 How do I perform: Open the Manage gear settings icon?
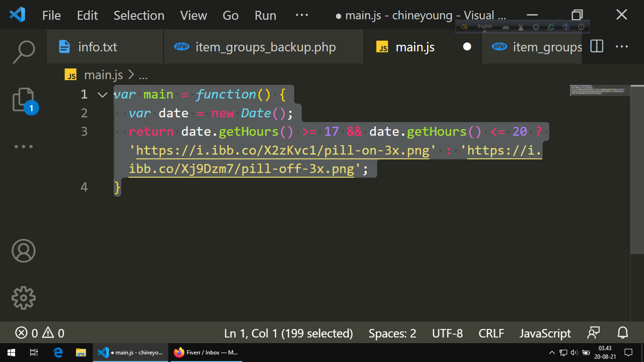pos(23,297)
